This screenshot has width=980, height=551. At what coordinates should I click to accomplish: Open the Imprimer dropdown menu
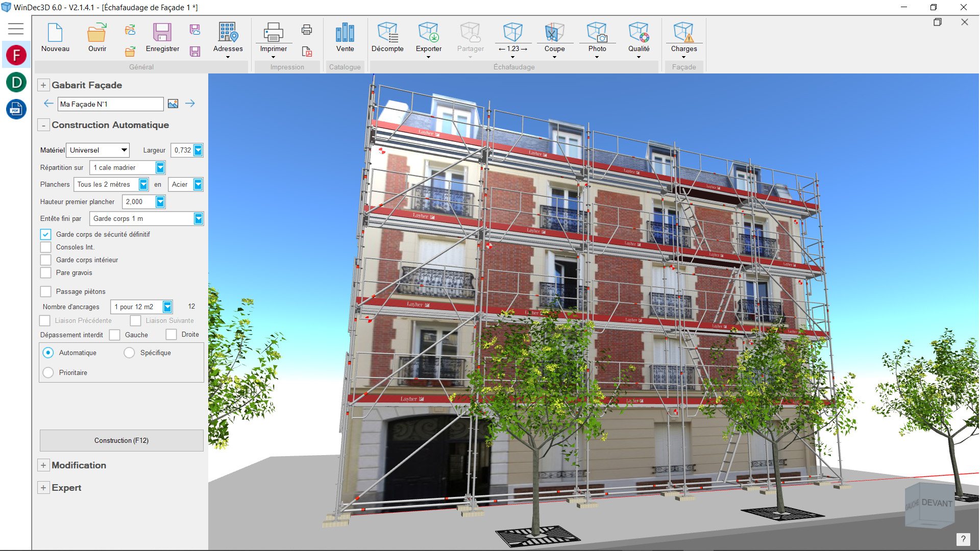(273, 57)
